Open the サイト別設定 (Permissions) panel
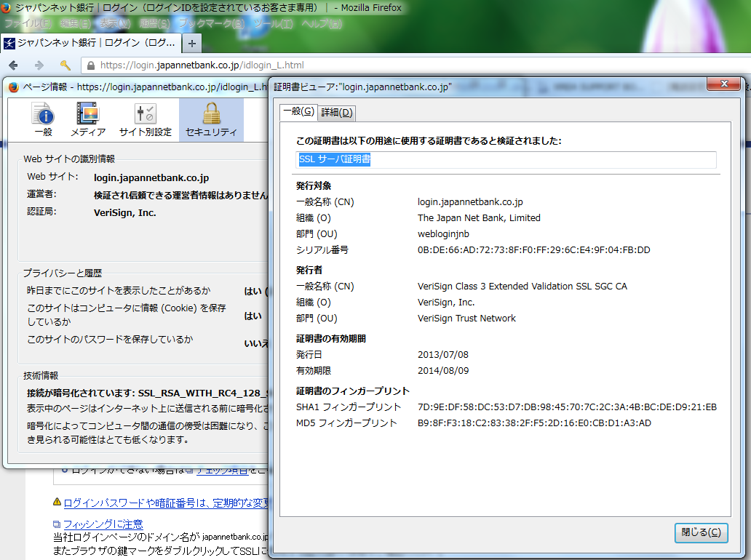751x560 pixels. tap(146, 120)
